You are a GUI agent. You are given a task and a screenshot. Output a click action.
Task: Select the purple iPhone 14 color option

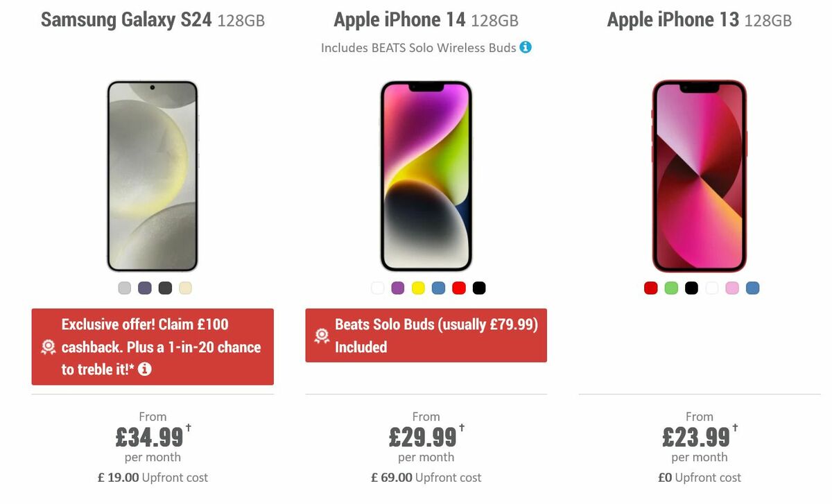397,288
